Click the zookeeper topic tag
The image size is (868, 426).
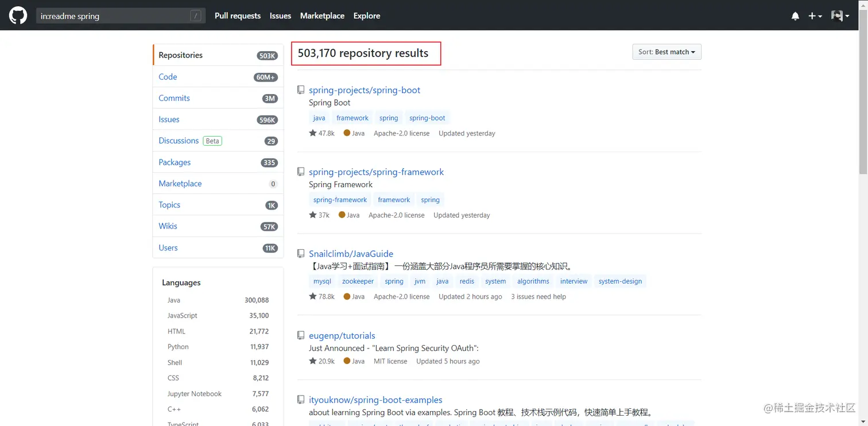coord(358,281)
